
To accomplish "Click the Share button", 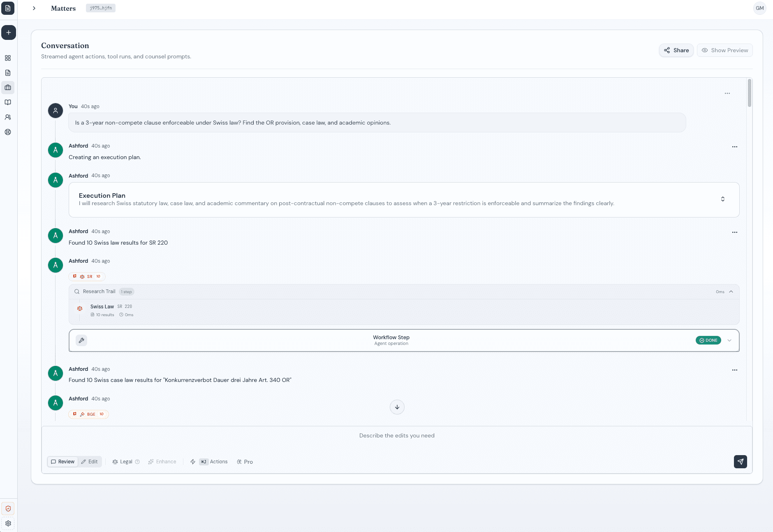I will point(676,50).
